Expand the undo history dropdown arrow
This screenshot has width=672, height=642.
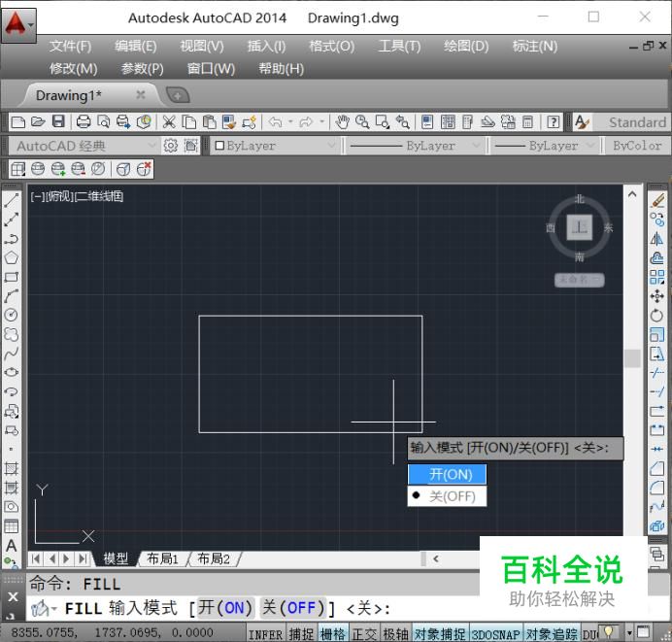[x=290, y=121]
